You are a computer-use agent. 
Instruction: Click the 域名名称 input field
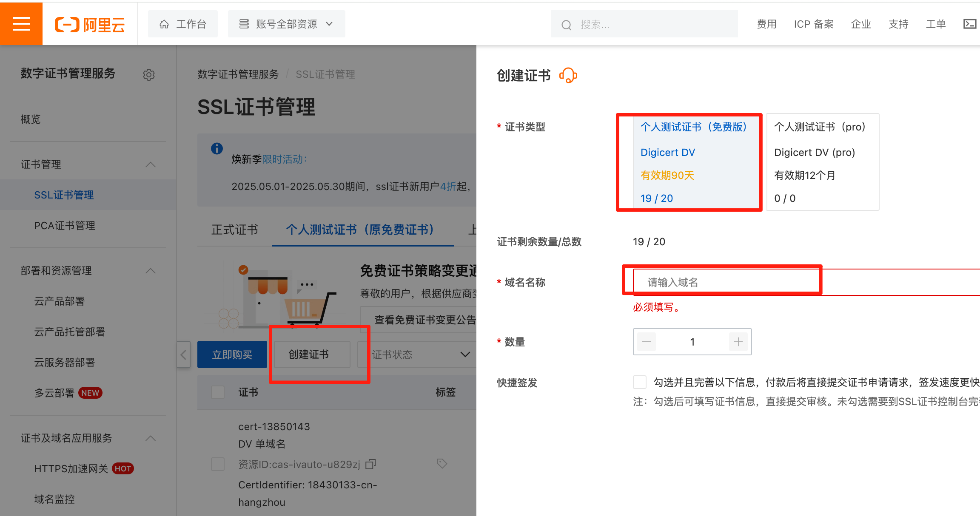pyautogui.click(x=723, y=282)
